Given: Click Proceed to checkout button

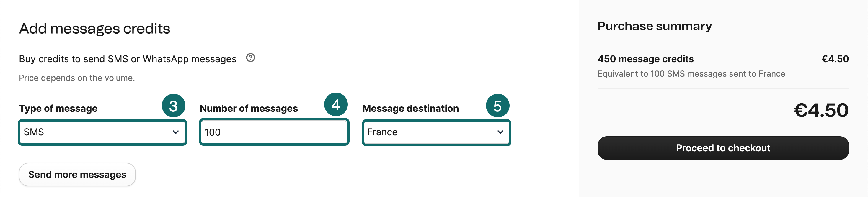Looking at the screenshot, I should coord(723,148).
